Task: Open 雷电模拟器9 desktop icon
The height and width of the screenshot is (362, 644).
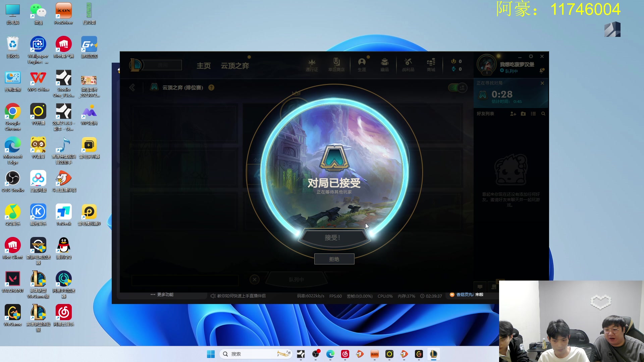Action: coord(89,215)
